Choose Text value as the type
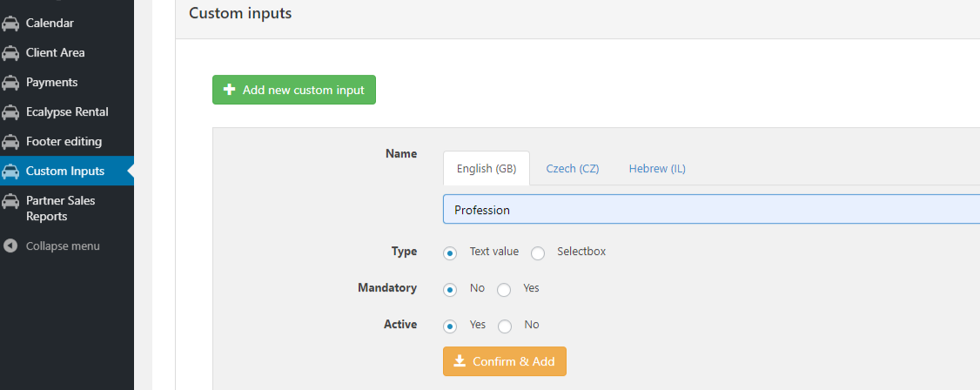980x390 pixels. coord(449,253)
